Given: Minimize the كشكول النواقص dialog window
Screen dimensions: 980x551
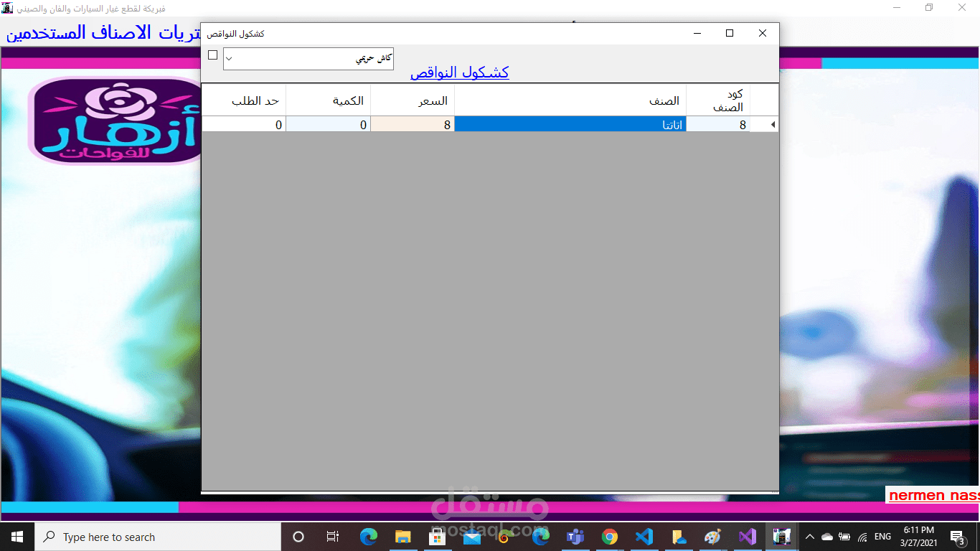Looking at the screenshot, I should 697,33.
